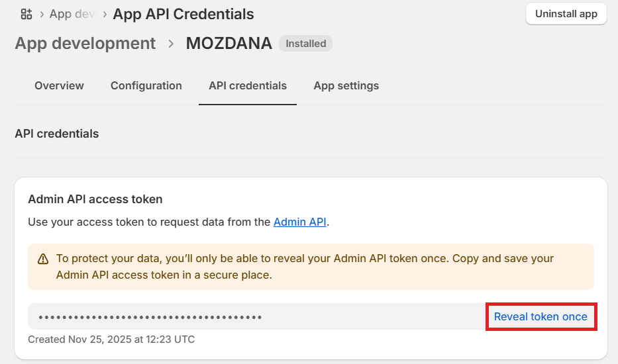Open the Admin API documentation link

click(x=299, y=222)
